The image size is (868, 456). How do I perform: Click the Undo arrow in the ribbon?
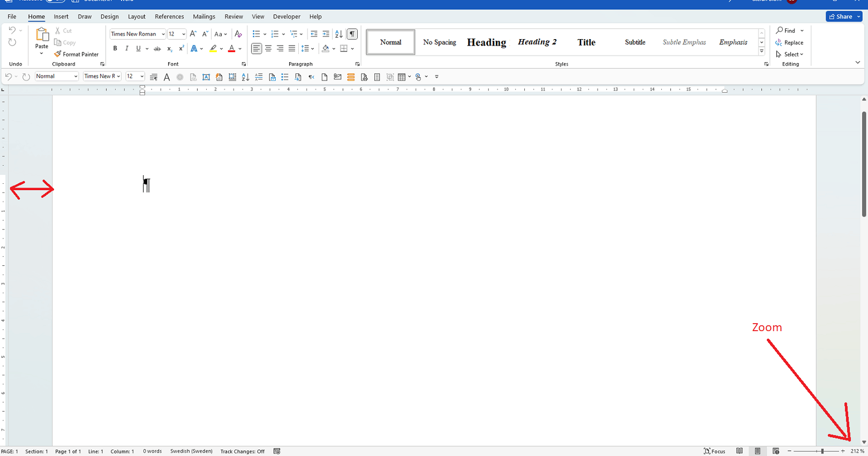pyautogui.click(x=12, y=31)
